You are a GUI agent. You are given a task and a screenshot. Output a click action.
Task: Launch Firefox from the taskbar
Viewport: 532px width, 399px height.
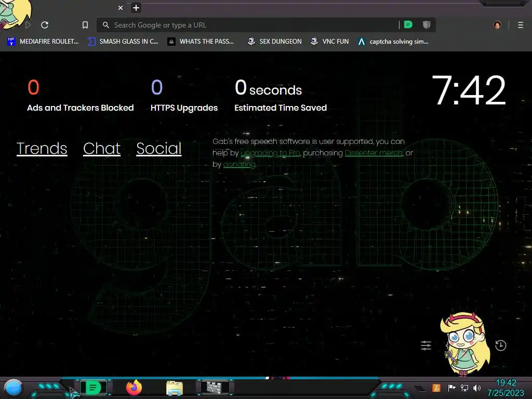[134, 388]
